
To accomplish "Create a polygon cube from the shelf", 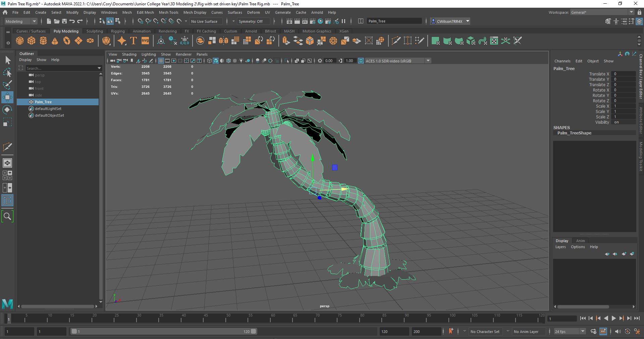I will 32,41.
